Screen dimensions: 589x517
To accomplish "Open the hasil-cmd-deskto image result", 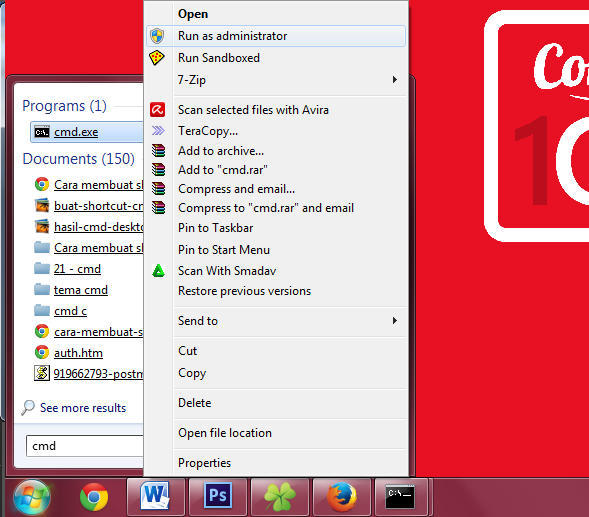I will [98, 227].
